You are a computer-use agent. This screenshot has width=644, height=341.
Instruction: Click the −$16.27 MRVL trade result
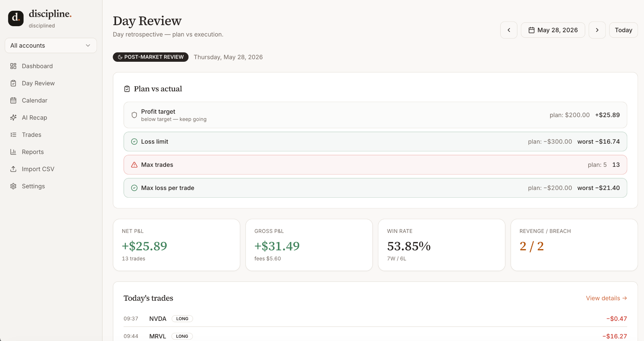tap(614, 336)
